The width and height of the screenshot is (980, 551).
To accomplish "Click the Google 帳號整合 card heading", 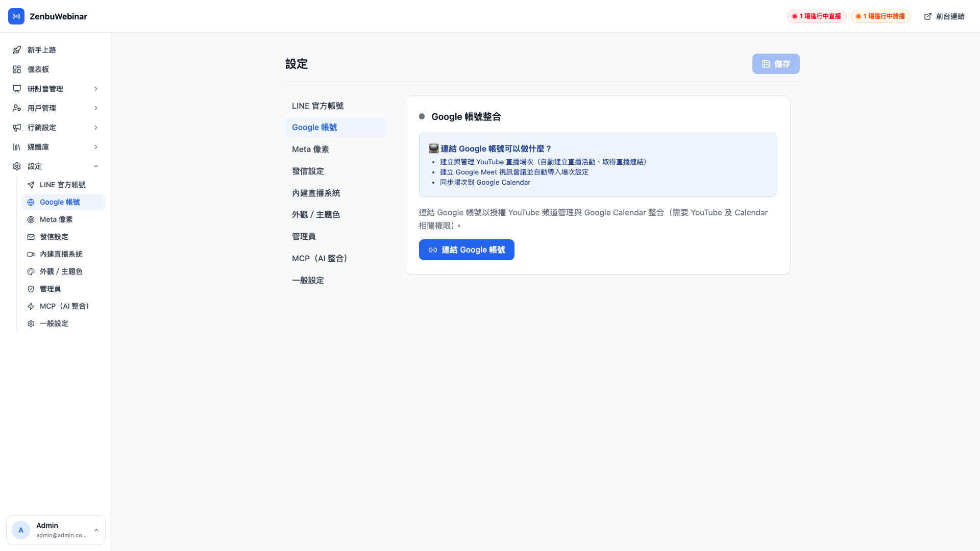I will pyautogui.click(x=466, y=117).
